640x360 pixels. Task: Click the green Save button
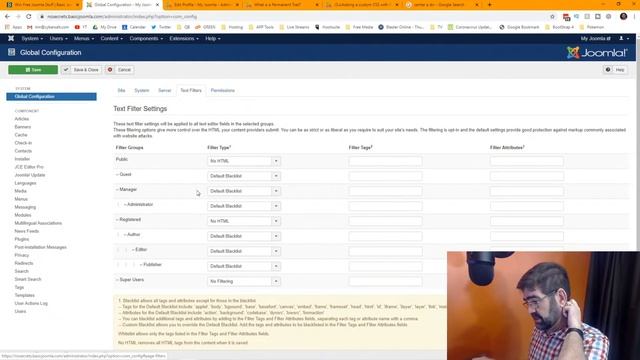pyautogui.click(x=33, y=70)
